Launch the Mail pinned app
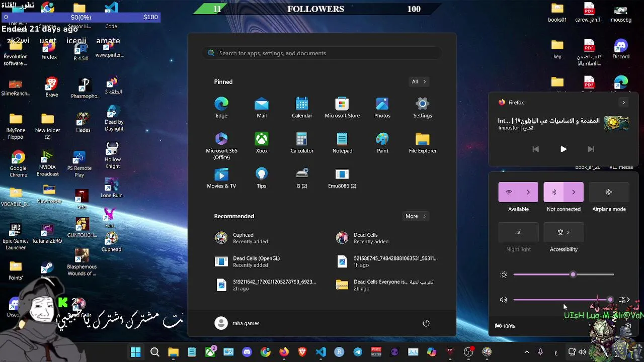Screen dimensions: 644x362 (262, 108)
